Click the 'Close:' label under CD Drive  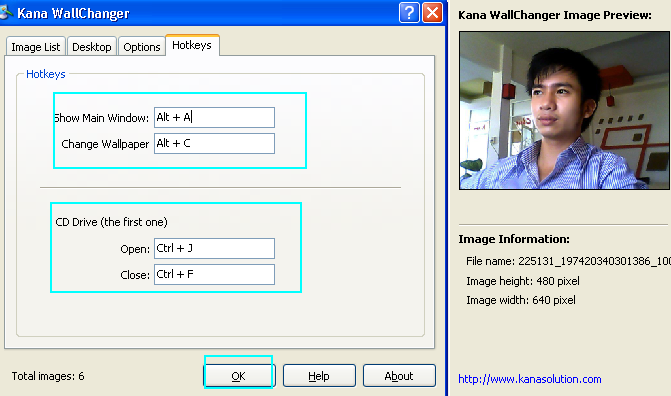(x=135, y=275)
